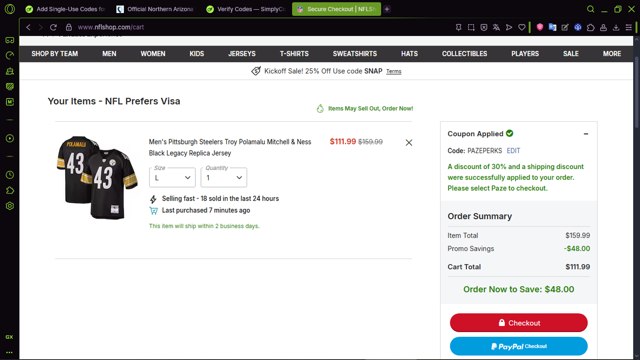640x360 pixels.
Task: Open the MORE menu
Action: [612, 53]
